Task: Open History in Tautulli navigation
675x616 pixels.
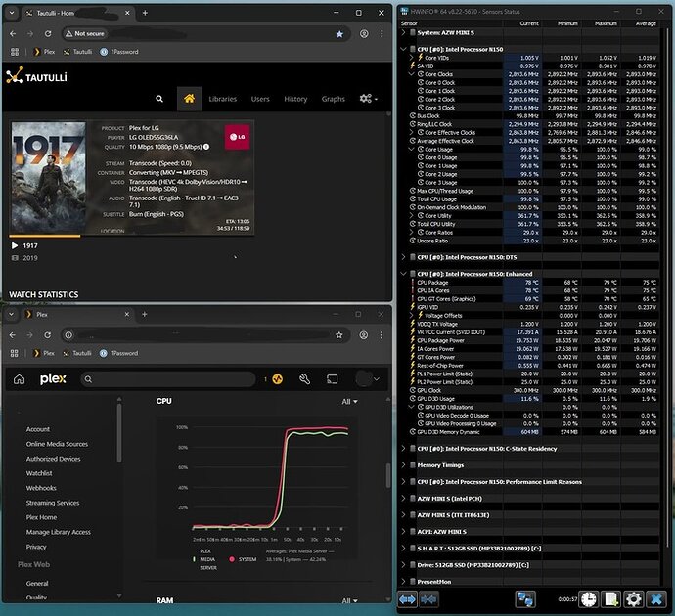Action: [x=295, y=99]
